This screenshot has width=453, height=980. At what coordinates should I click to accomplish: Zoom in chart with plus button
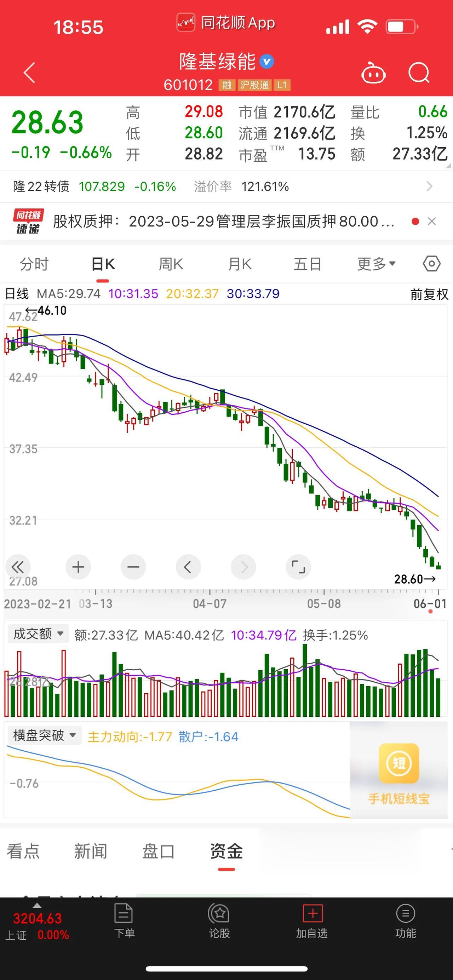tap(78, 567)
